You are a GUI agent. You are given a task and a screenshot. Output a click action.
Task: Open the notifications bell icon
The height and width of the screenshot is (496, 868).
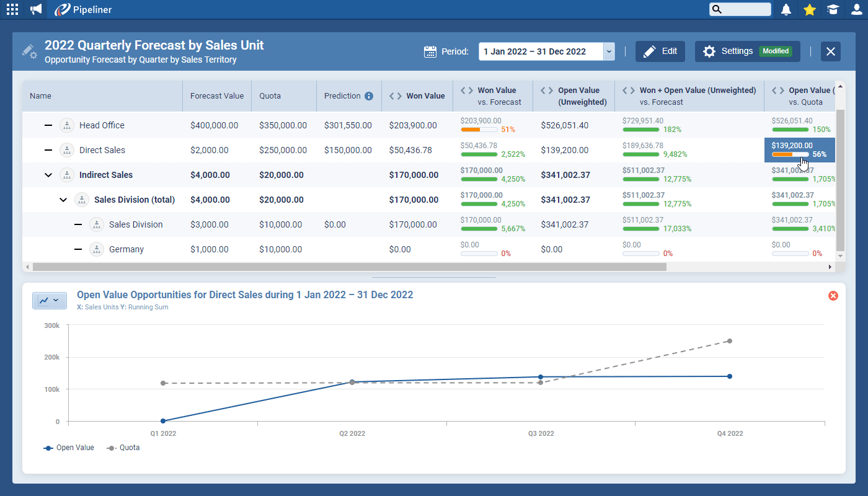(786, 9)
